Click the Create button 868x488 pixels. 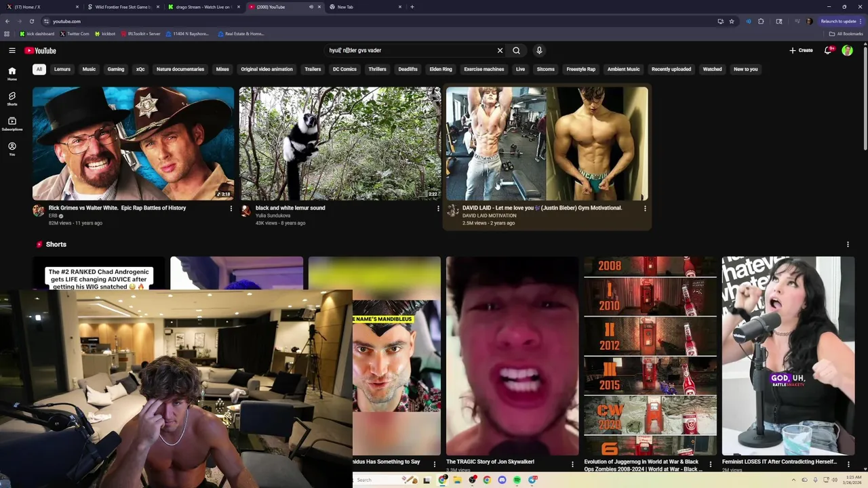pyautogui.click(x=801, y=50)
